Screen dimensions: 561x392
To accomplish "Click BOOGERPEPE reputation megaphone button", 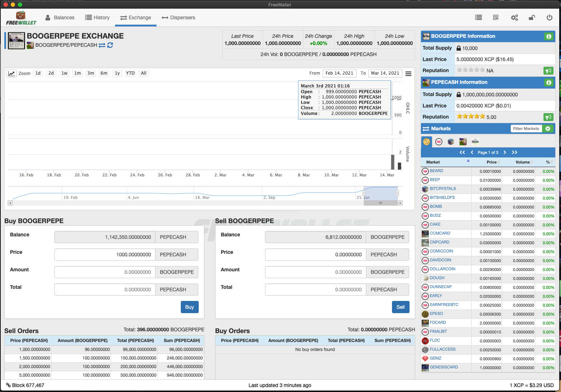I will click(548, 71).
